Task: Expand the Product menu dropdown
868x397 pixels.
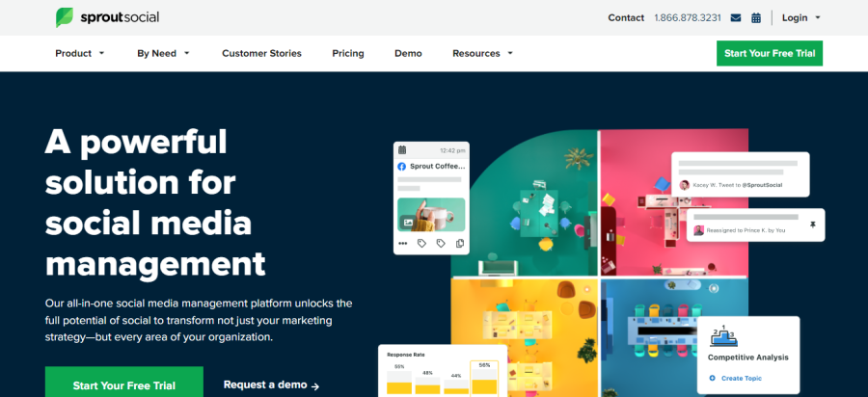Action: (80, 54)
